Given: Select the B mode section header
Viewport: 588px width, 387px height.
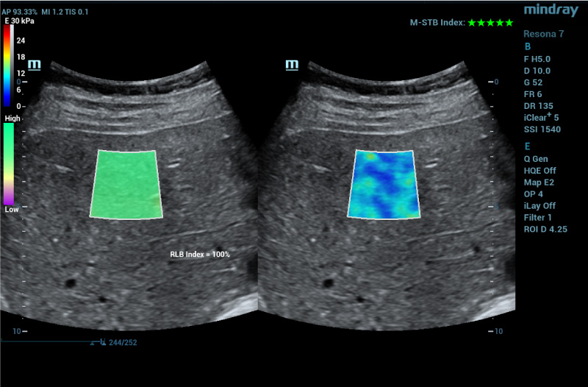Looking at the screenshot, I should (527, 46).
